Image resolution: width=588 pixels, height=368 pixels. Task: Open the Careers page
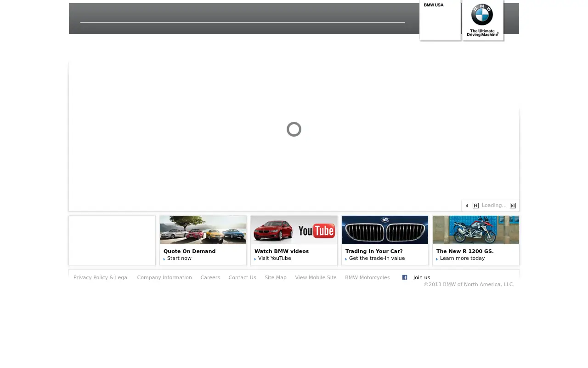[210, 277]
